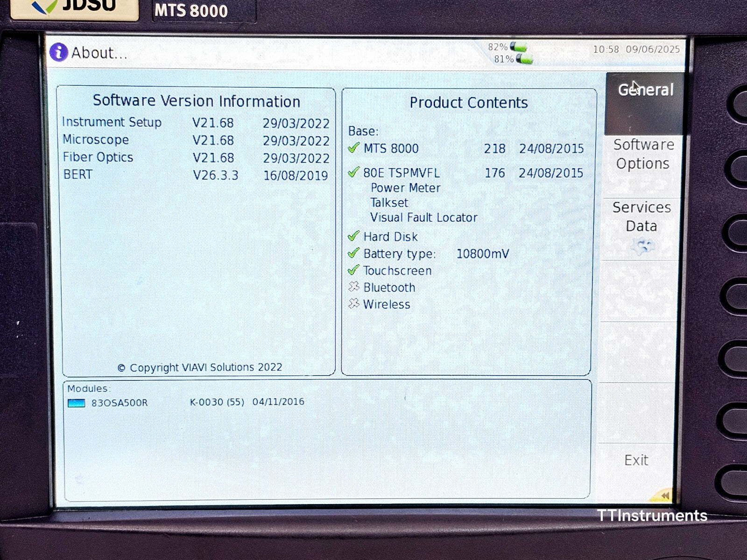Click the V21.68 value for Instrument Setup
747x560 pixels.
[x=213, y=123]
